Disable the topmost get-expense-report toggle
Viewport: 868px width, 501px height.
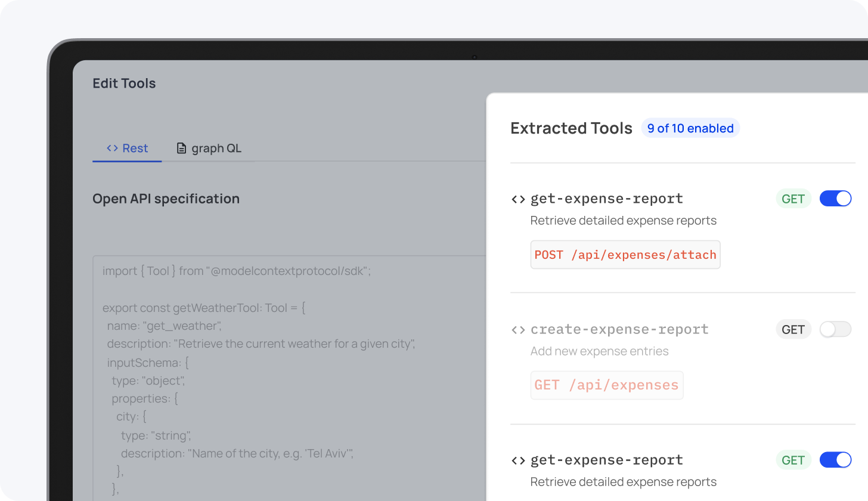[x=835, y=199]
